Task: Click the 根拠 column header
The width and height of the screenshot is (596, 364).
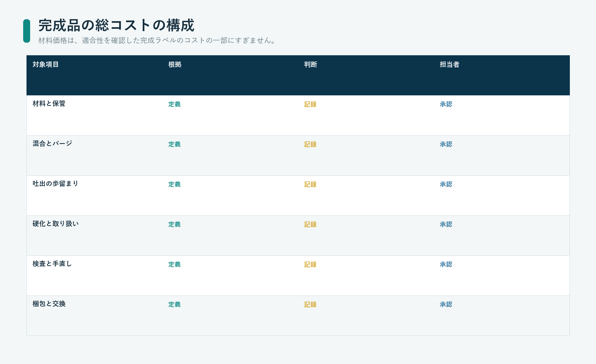Action: coord(175,65)
